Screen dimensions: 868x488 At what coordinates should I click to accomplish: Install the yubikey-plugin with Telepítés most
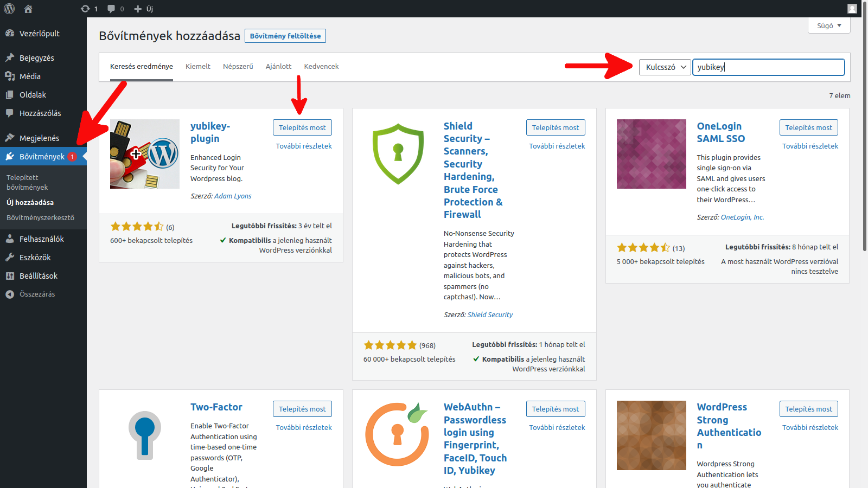tap(302, 127)
